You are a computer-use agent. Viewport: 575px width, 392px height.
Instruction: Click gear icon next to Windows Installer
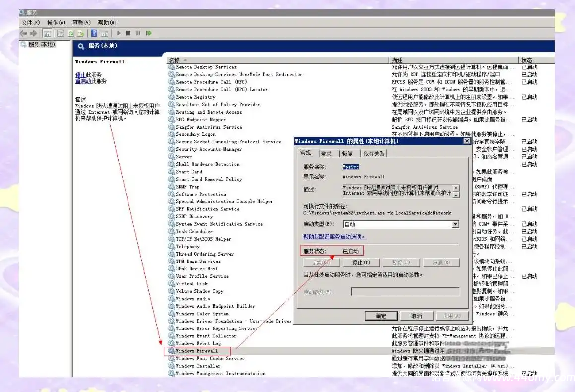click(x=171, y=366)
